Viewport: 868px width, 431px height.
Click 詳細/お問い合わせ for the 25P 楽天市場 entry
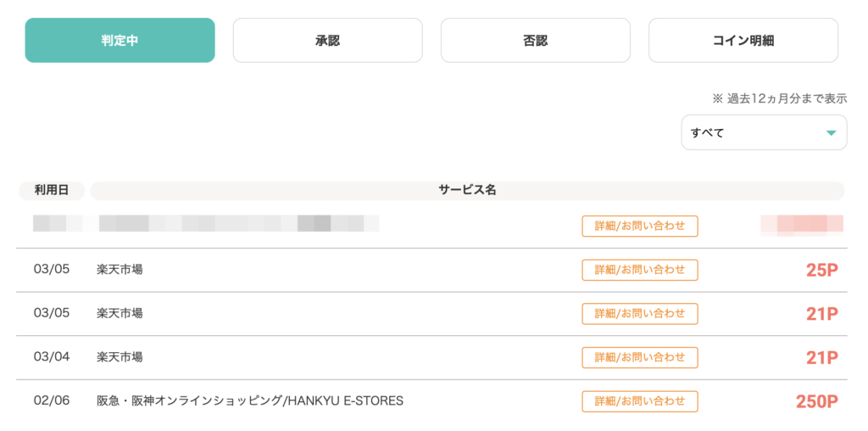[639, 270]
